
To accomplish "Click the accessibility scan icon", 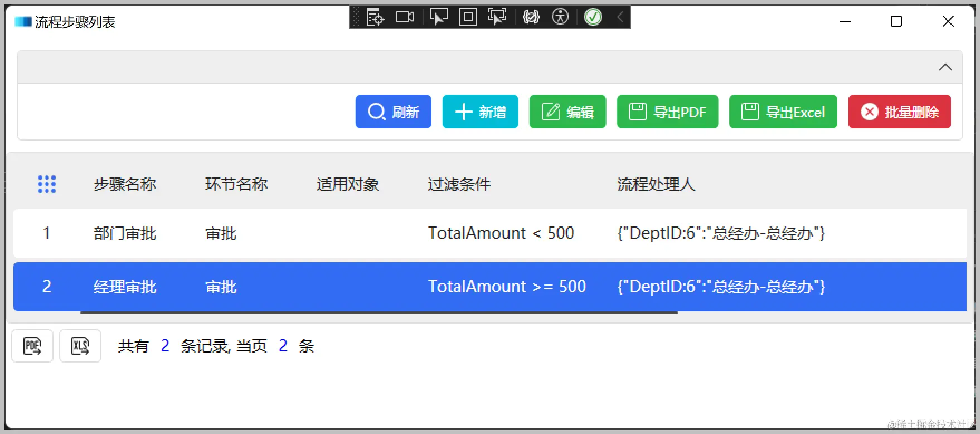I will pos(560,17).
